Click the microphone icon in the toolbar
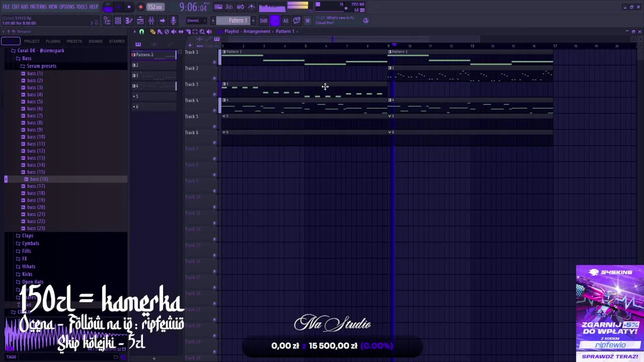Screen dimensions: 644x362 point(173,21)
